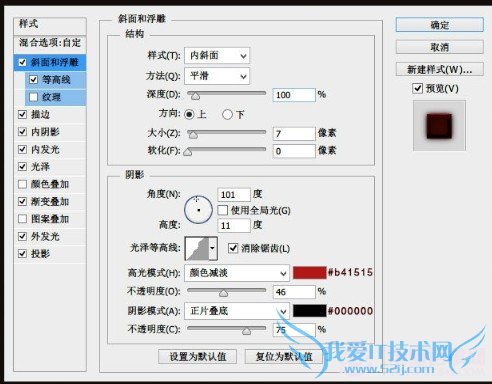Open the 样式(T) 内斜面 dropdown
The image size is (492, 384).
tap(217, 56)
